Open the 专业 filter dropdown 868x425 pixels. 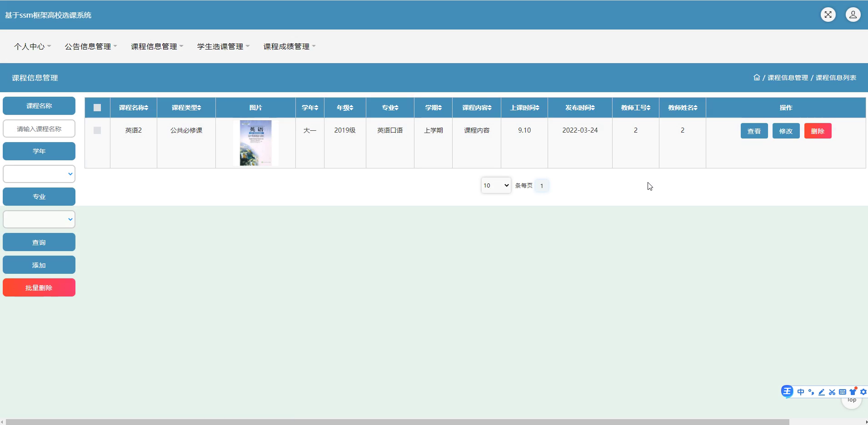click(x=39, y=219)
